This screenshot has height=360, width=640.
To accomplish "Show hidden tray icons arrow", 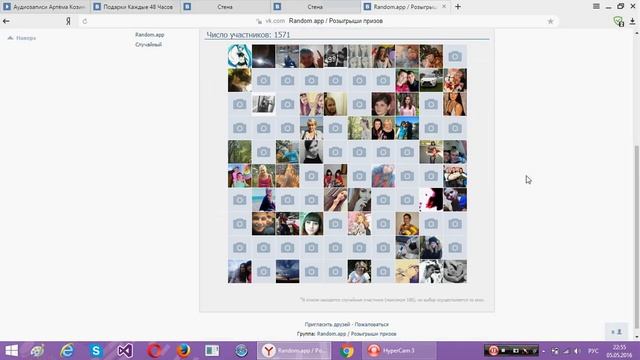I will [x=544, y=351].
